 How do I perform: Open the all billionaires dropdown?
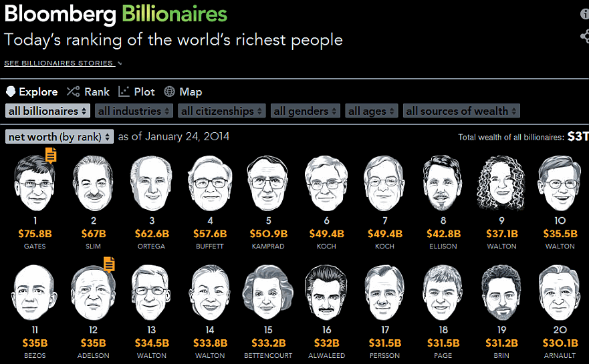click(47, 111)
